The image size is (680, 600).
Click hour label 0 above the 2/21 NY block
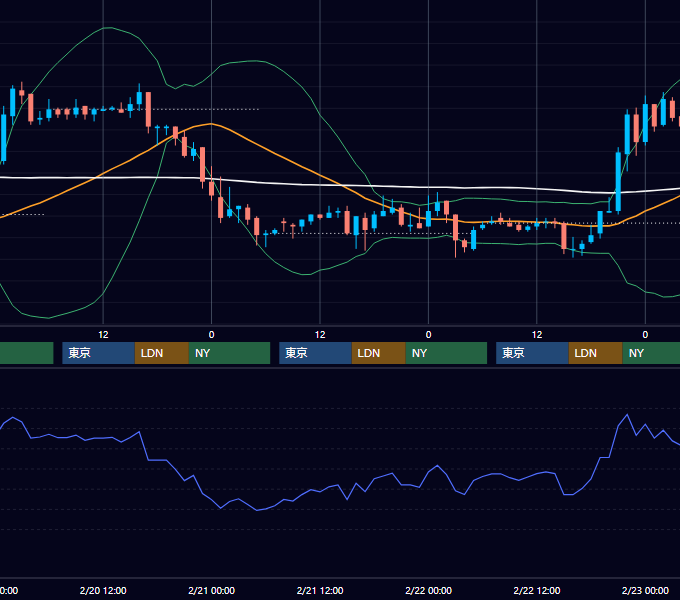(212, 335)
